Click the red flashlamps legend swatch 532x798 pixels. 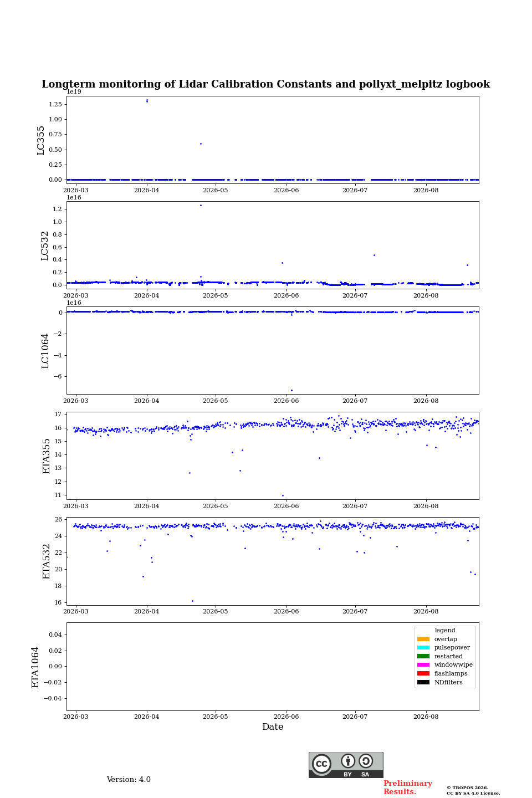(423, 673)
